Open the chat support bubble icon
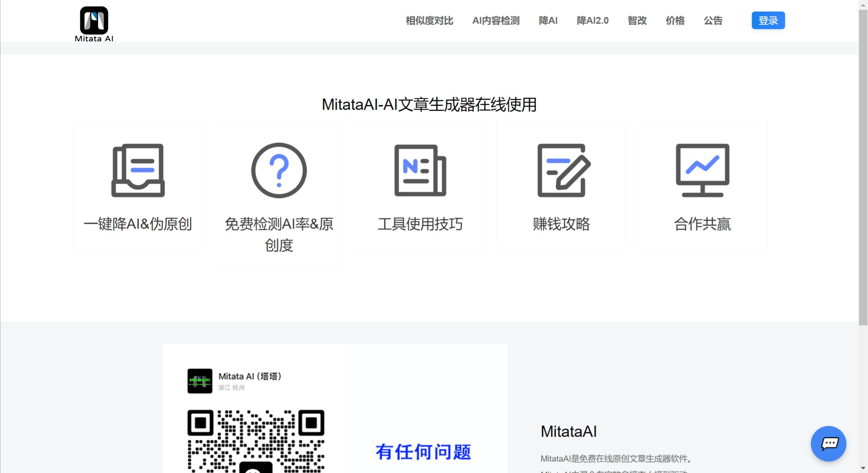 pyautogui.click(x=829, y=443)
